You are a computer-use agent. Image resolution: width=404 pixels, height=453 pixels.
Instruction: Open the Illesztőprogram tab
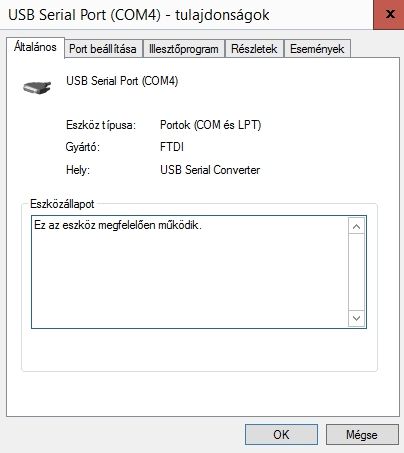[184, 49]
